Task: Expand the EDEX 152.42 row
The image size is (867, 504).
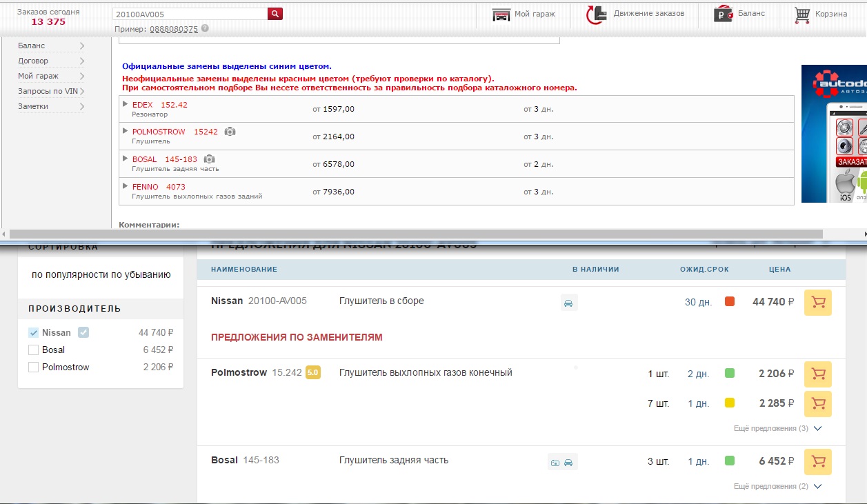Action: (x=126, y=104)
